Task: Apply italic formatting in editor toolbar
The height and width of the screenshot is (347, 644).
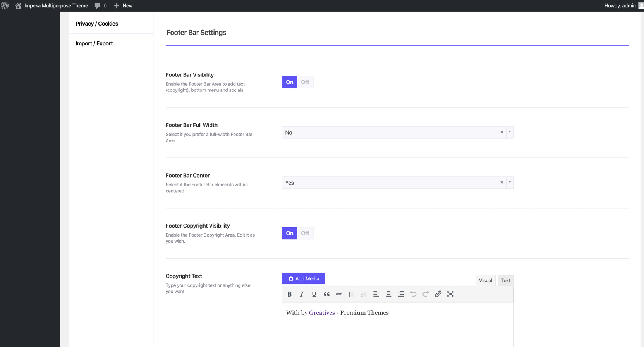Action: pos(302,294)
